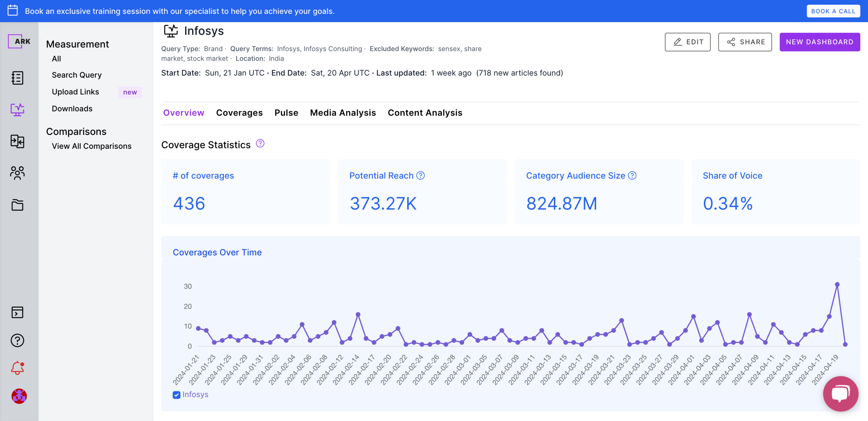Open the notebook list icon in sidebar
Image resolution: width=868 pixels, height=421 pixels.
(17, 78)
